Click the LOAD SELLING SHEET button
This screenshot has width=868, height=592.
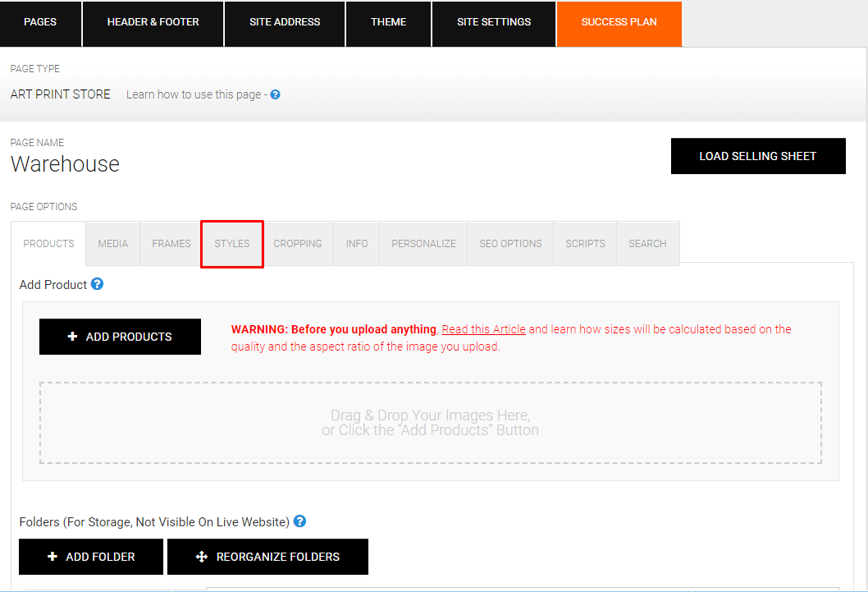tap(758, 156)
